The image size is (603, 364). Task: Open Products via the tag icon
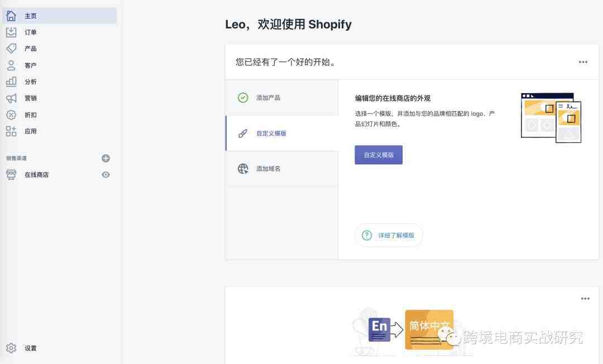[11, 49]
